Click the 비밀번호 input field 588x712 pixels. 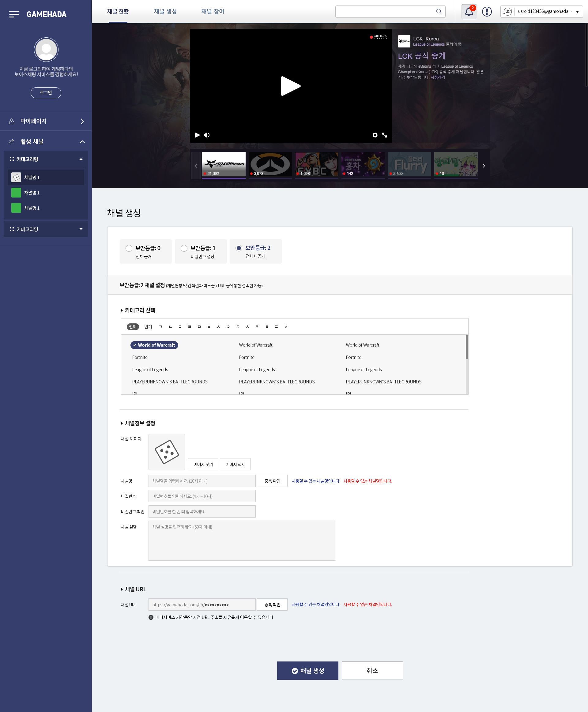click(202, 496)
